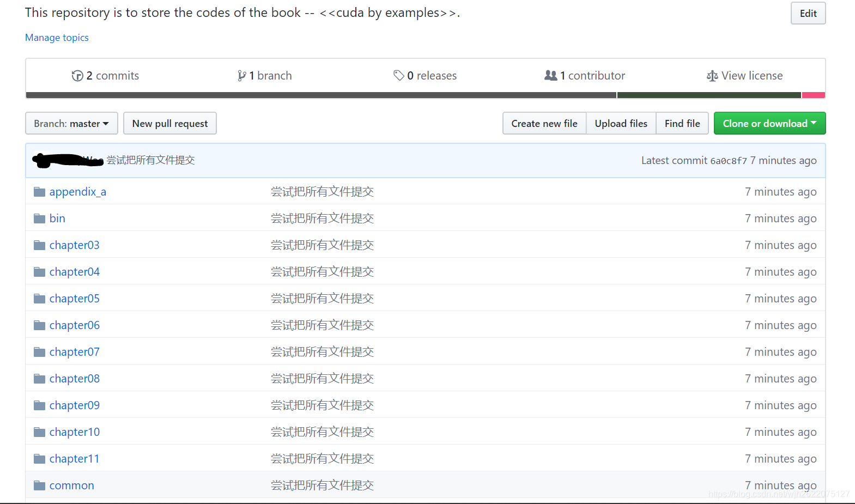Open the chapter05 folder link
This screenshot has height=504, width=855.
(74, 299)
